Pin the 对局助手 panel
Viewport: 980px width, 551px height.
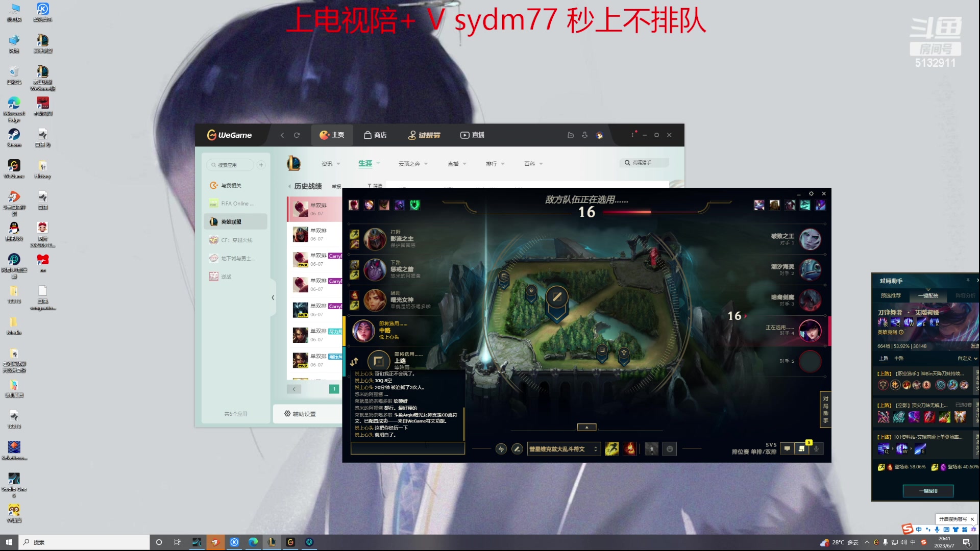pyautogui.click(x=968, y=280)
